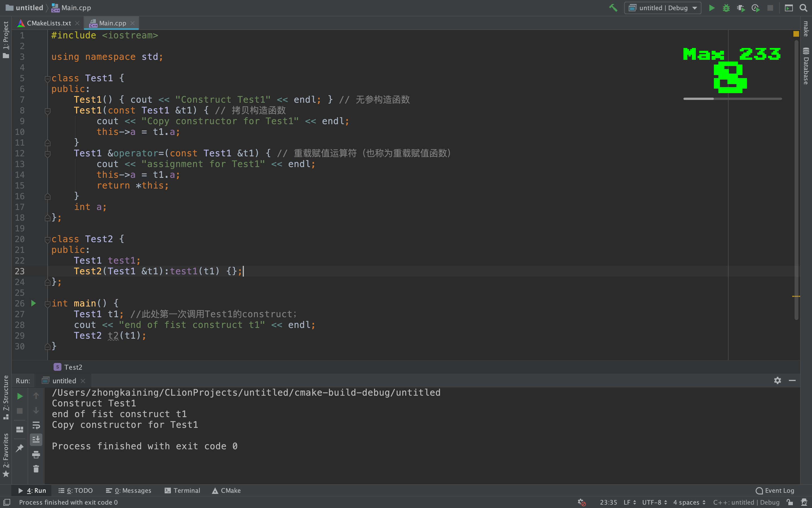Viewport: 812px width, 508px height.
Task: Click the background tasks icon in the status bar
Action: coord(581,502)
